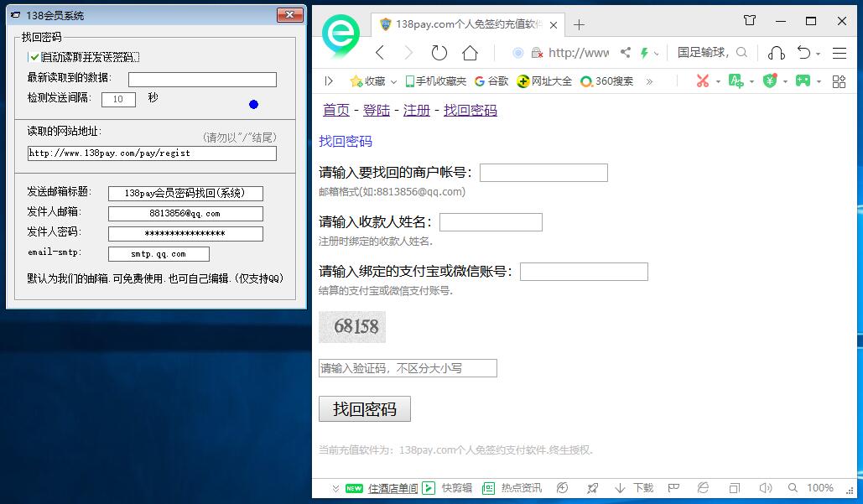Viewport: 863px width, 504px height.
Task: Click the speaker mute icon in status bar
Action: [x=766, y=488]
